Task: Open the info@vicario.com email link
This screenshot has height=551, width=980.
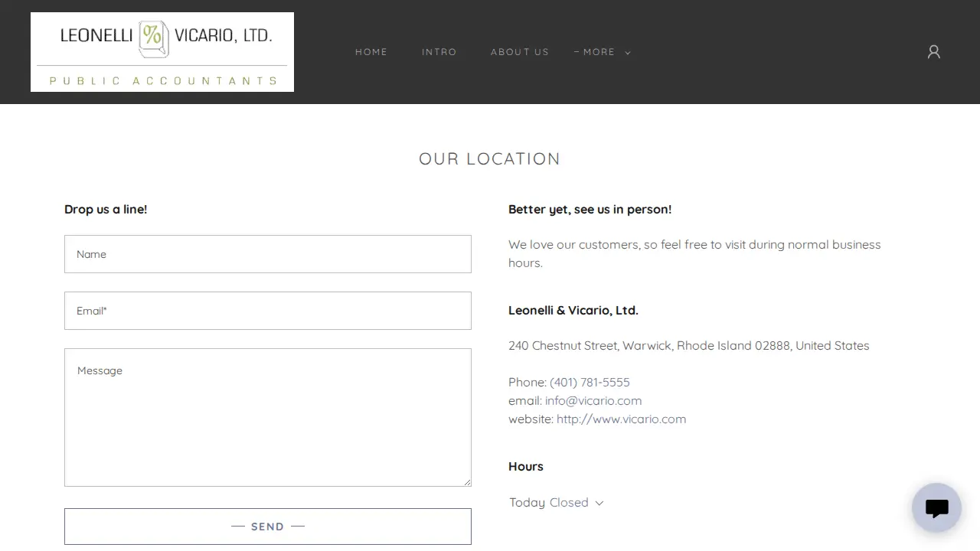Action: (593, 400)
